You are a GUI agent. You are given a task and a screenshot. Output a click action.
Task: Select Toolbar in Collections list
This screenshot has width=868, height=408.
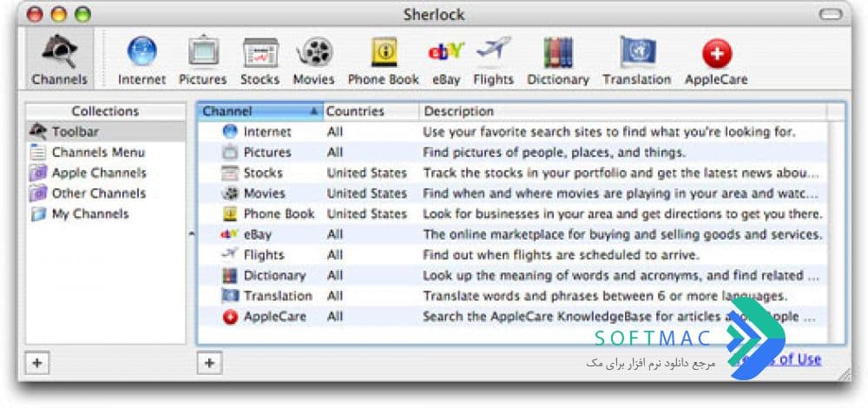pyautogui.click(x=106, y=132)
